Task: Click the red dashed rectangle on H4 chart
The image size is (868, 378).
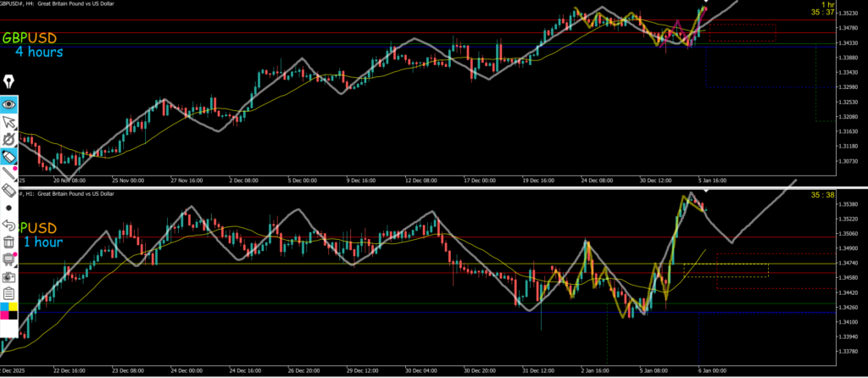Action: pyautogui.click(x=742, y=32)
